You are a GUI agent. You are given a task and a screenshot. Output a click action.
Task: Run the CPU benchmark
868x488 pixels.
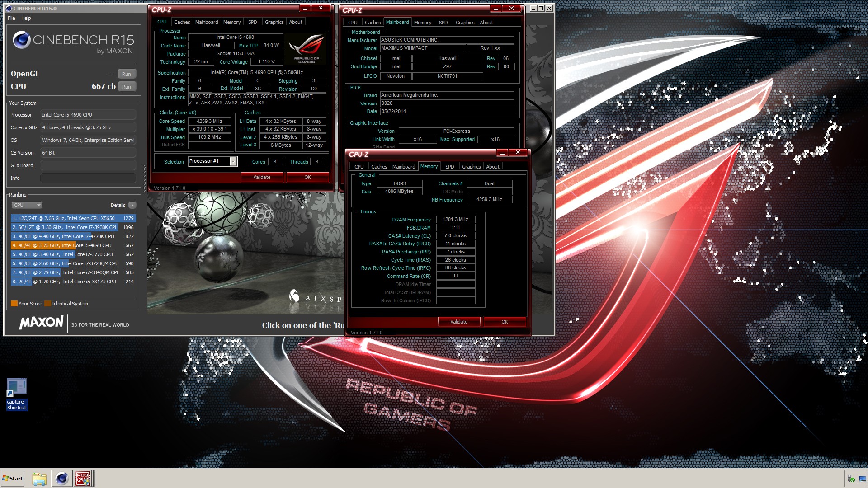click(x=127, y=87)
